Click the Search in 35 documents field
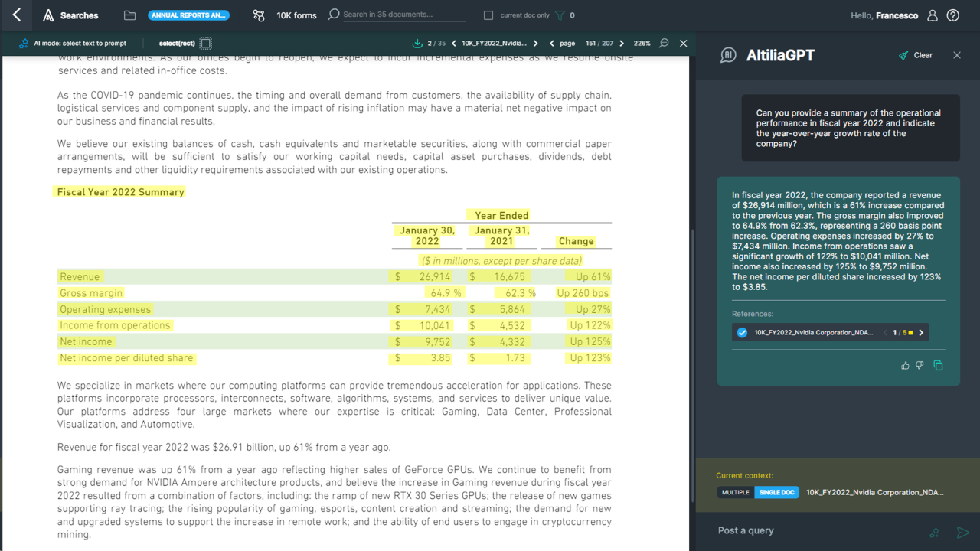The height and width of the screenshot is (551, 980). pyautogui.click(x=403, y=15)
